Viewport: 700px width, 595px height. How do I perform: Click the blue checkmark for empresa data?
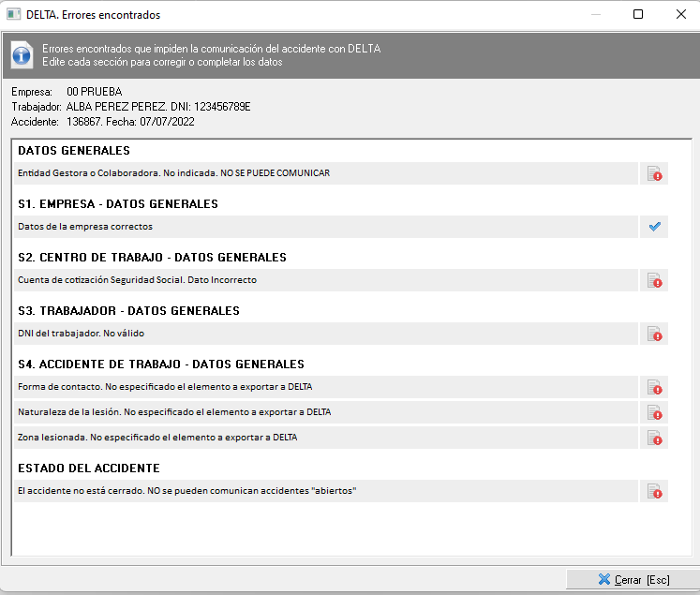pos(654,227)
